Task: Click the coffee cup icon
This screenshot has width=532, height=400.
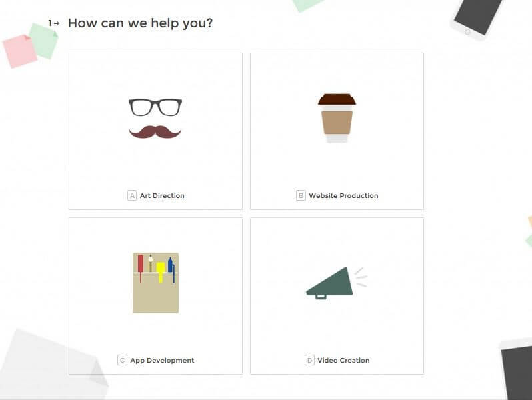Action: 337,119
